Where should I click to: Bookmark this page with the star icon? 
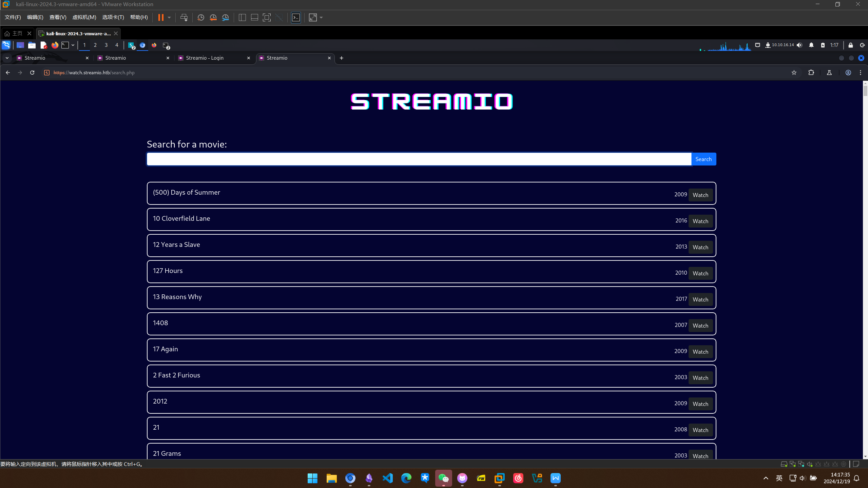(794, 73)
